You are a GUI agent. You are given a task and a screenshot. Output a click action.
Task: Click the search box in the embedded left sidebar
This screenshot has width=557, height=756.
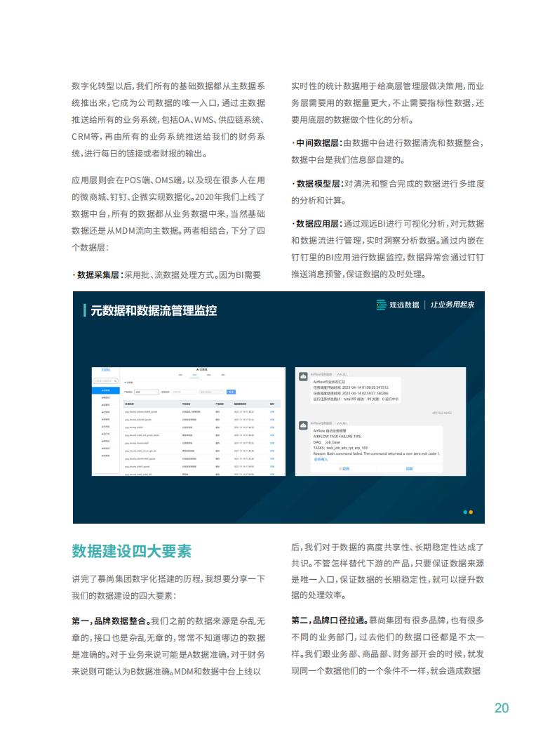(x=105, y=381)
